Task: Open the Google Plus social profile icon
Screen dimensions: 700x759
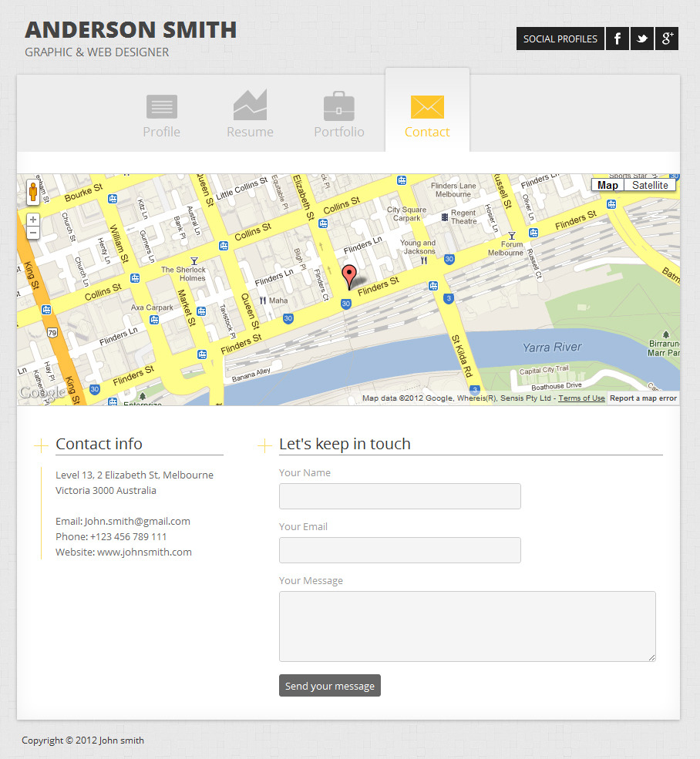Action: coord(667,39)
